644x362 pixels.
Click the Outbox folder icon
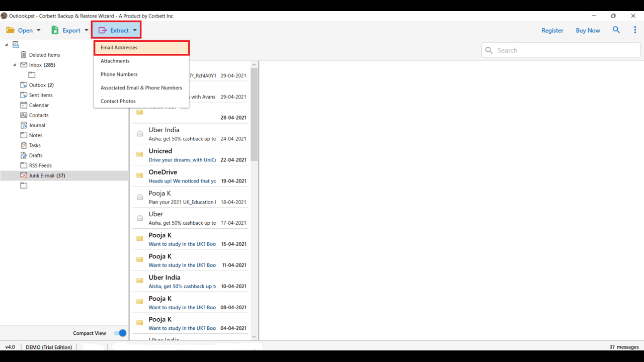point(24,85)
